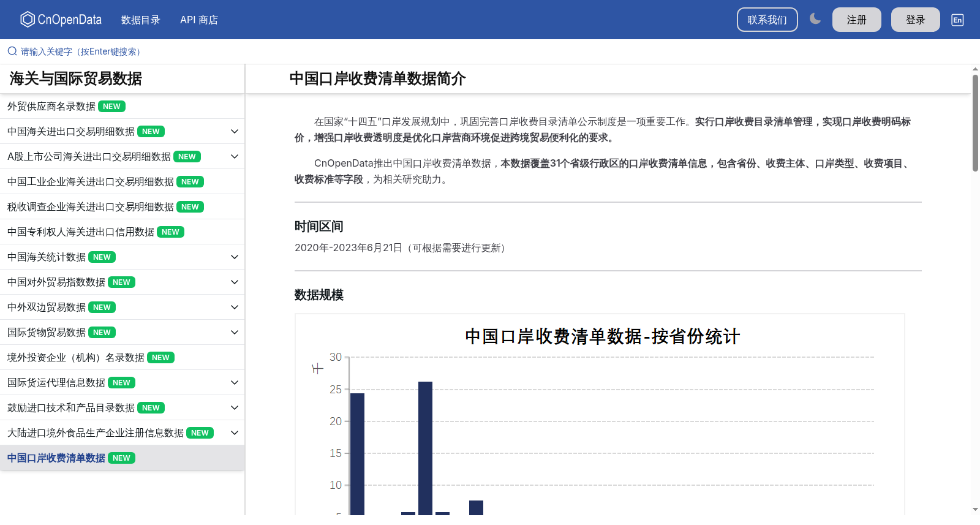Image resolution: width=980 pixels, height=525 pixels.
Task: Click 数据规模 section heading
Action: click(319, 295)
